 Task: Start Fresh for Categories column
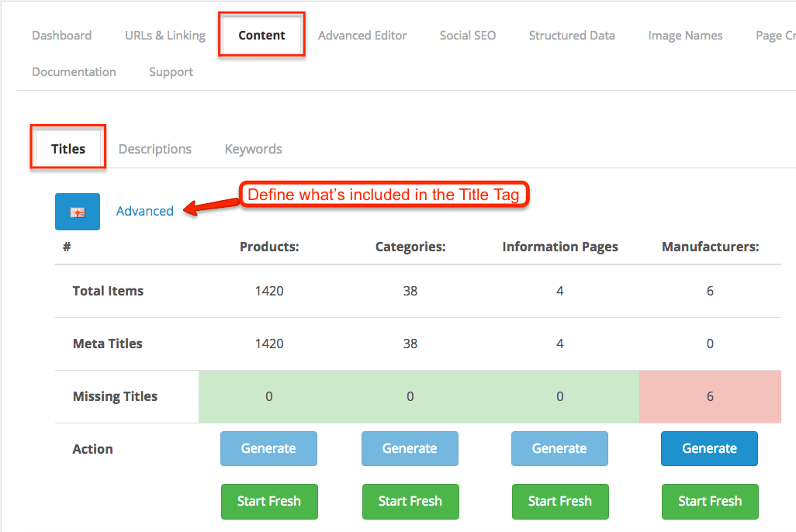pos(410,502)
